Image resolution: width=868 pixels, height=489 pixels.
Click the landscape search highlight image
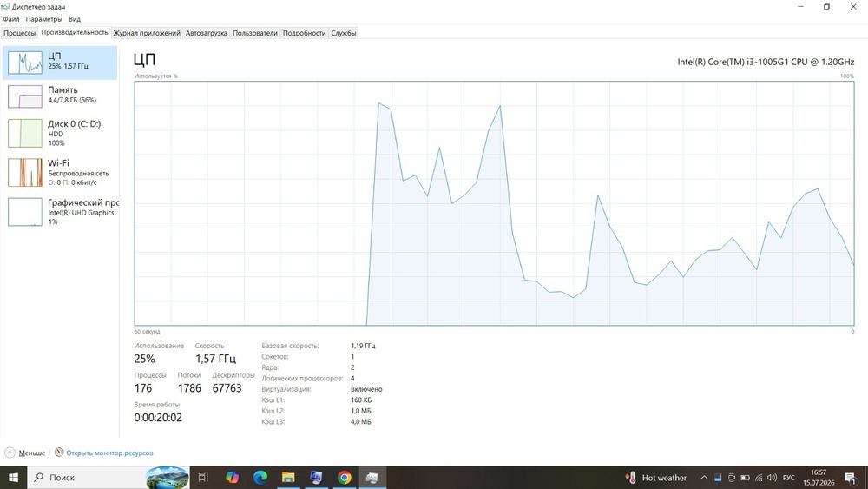click(168, 478)
